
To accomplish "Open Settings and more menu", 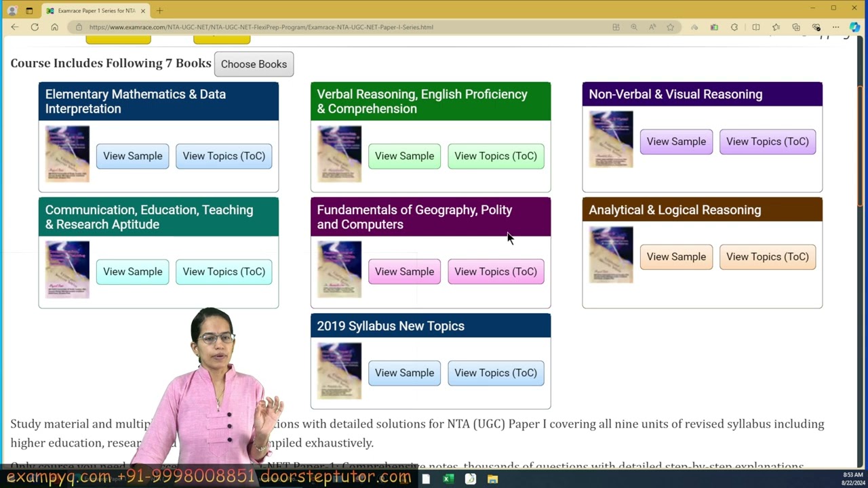I will coord(836,27).
